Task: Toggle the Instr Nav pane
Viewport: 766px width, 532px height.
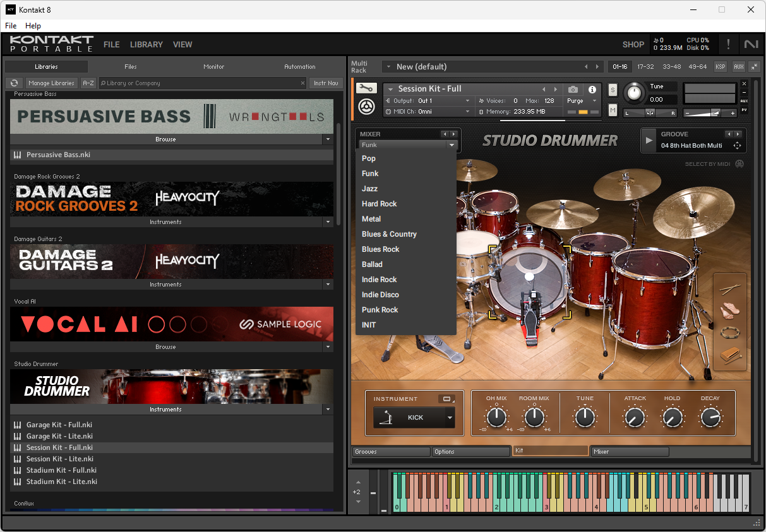Action: coord(326,83)
